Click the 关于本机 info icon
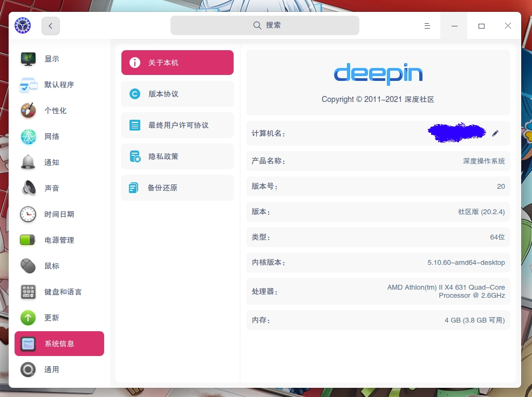 coord(135,63)
